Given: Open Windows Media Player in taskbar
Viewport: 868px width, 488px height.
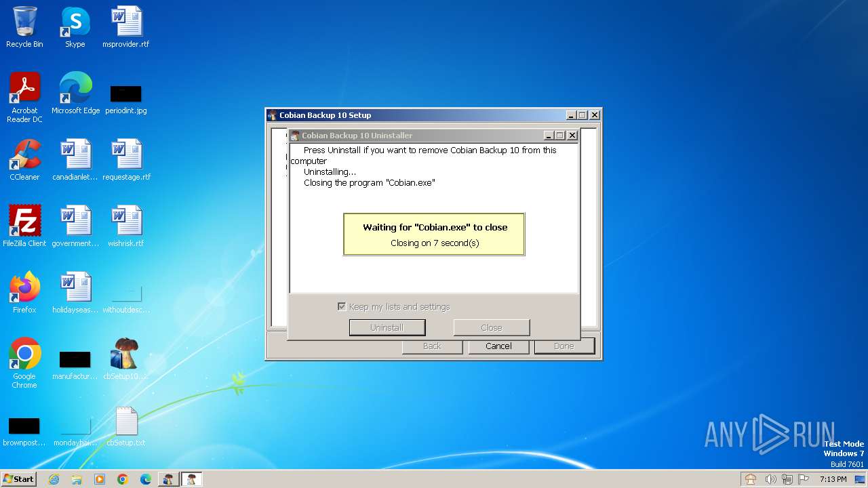Looking at the screenshot, I should [100, 479].
